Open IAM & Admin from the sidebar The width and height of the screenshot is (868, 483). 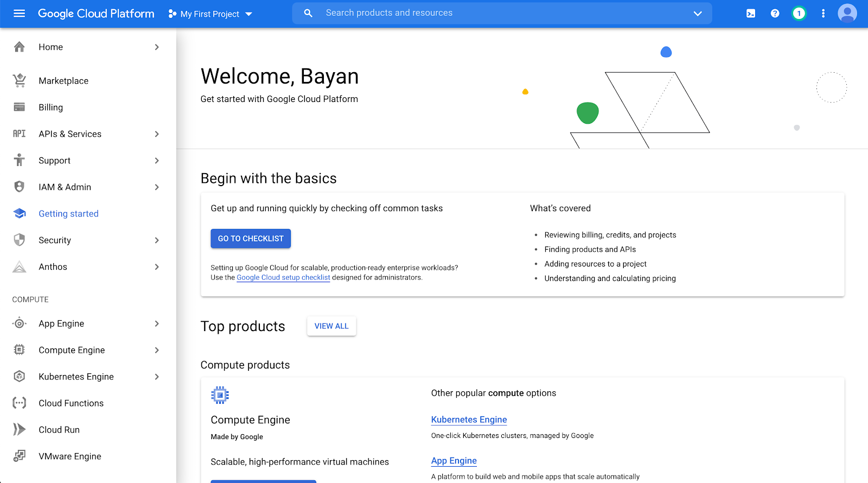[x=88, y=187]
